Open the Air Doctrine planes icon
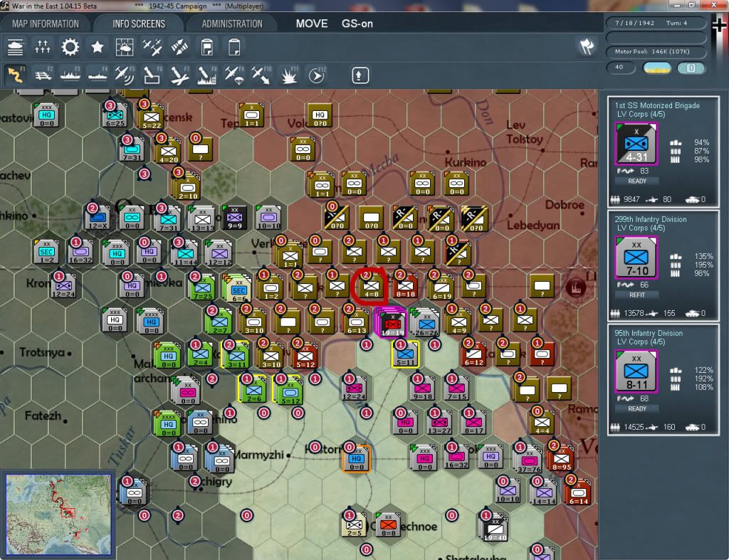Image resolution: width=729 pixels, height=560 pixels. 152,48
